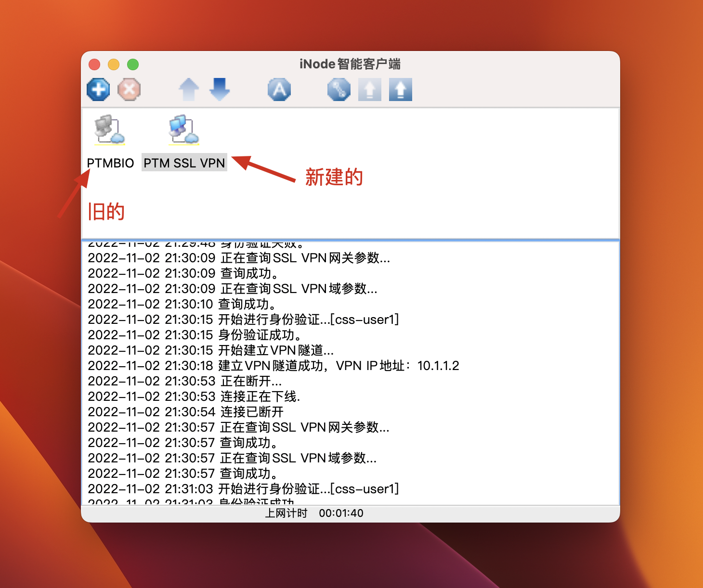Click log line 21:30:15 身份验证成功
703x588 pixels.
click(x=195, y=335)
